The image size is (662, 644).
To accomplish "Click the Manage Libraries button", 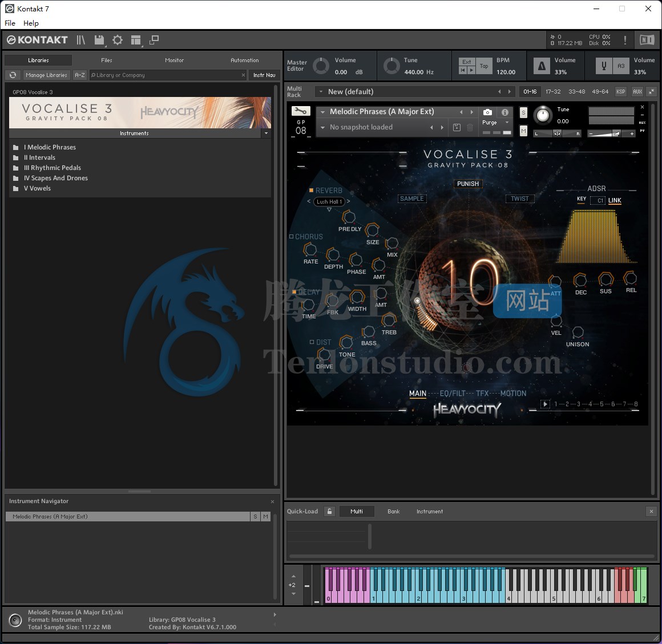I will coord(46,75).
